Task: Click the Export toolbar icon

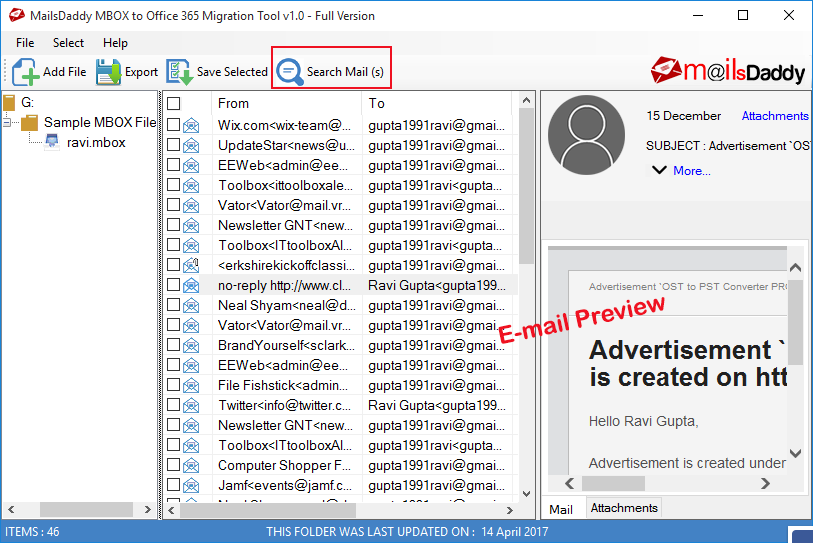Action: point(108,72)
